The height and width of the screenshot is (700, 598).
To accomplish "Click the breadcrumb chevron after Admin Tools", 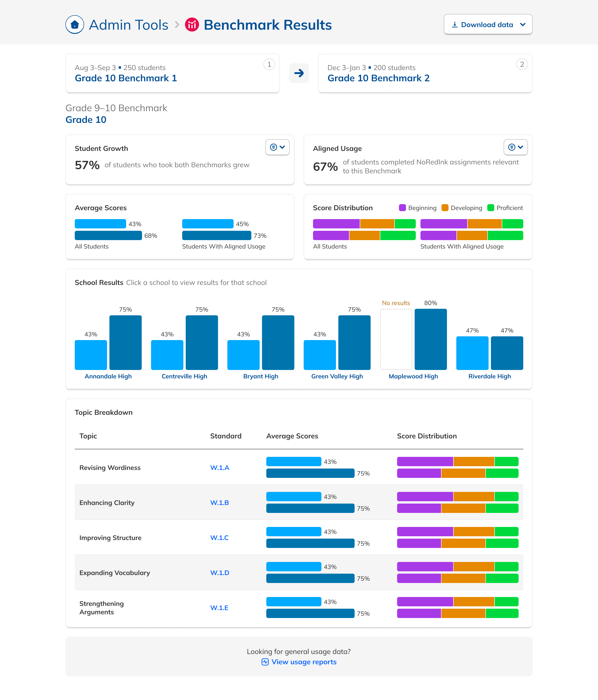I will (177, 25).
